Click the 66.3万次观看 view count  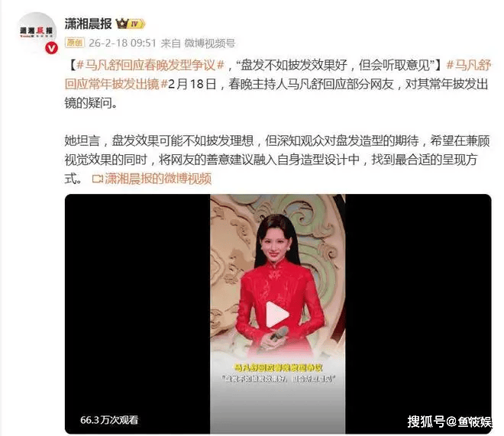point(109,420)
